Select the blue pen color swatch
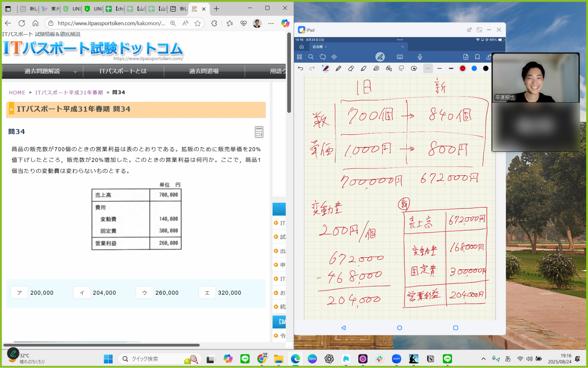Viewport: 588px width, 368px height. (x=474, y=68)
